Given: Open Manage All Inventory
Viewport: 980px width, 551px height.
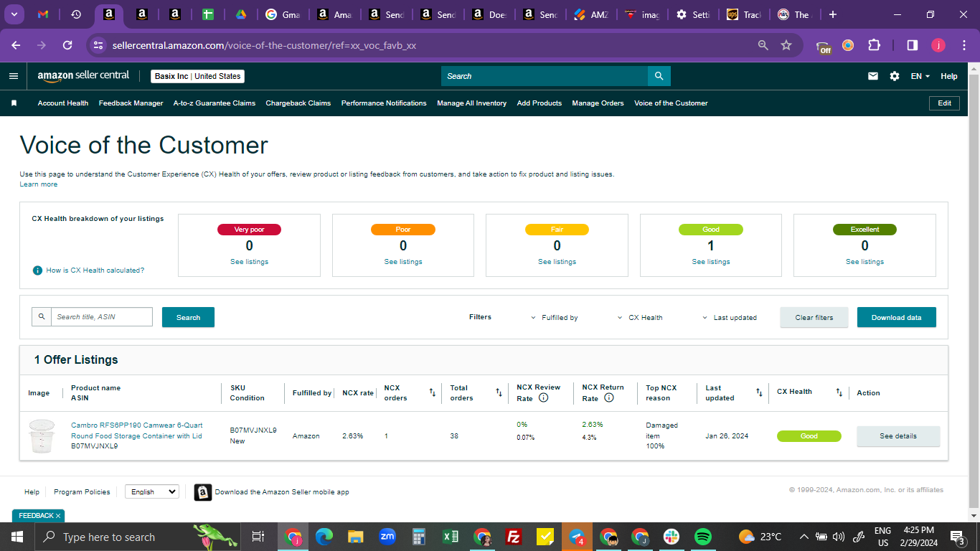Looking at the screenshot, I should click(472, 103).
